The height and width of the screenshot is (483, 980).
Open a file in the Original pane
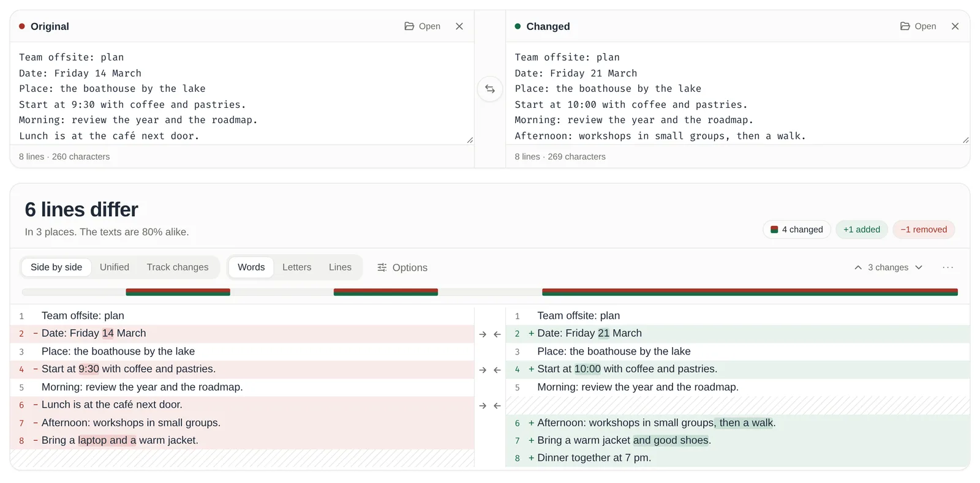coord(423,26)
